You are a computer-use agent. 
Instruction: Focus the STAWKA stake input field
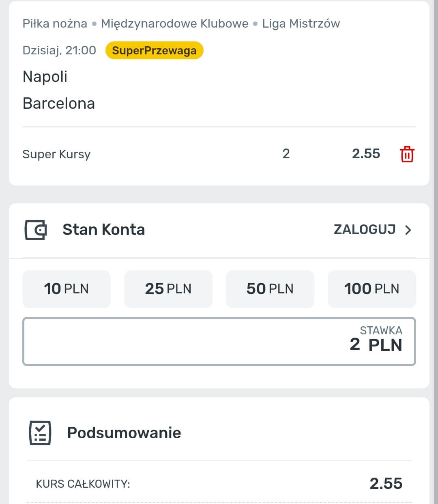click(219, 341)
